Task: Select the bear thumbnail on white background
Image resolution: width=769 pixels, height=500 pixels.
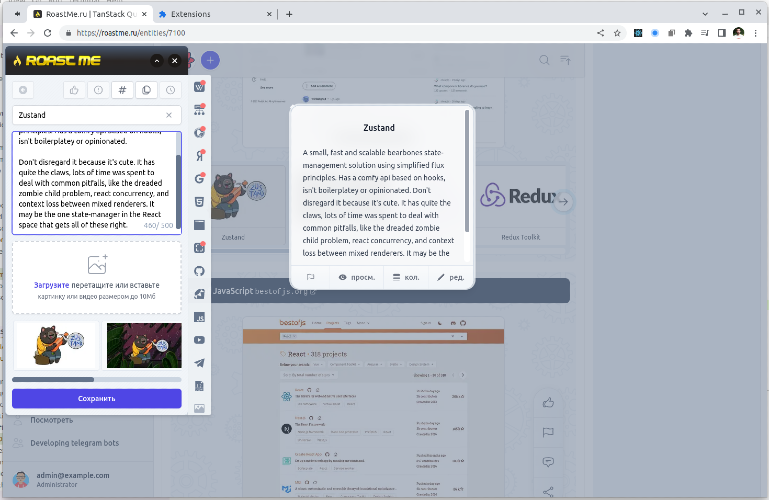Action: pyautogui.click(x=56, y=346)
